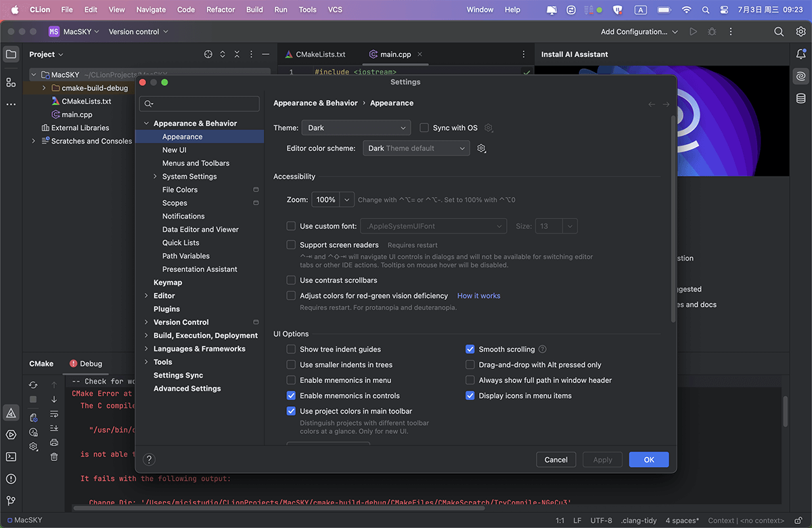Collapse the Appearance & Behavior settings section
The image size is (812, 528).
point(146,123)
